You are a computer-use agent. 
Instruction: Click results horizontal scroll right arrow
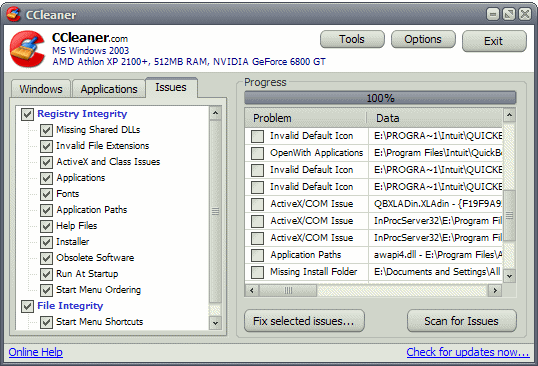coord(495,290)
